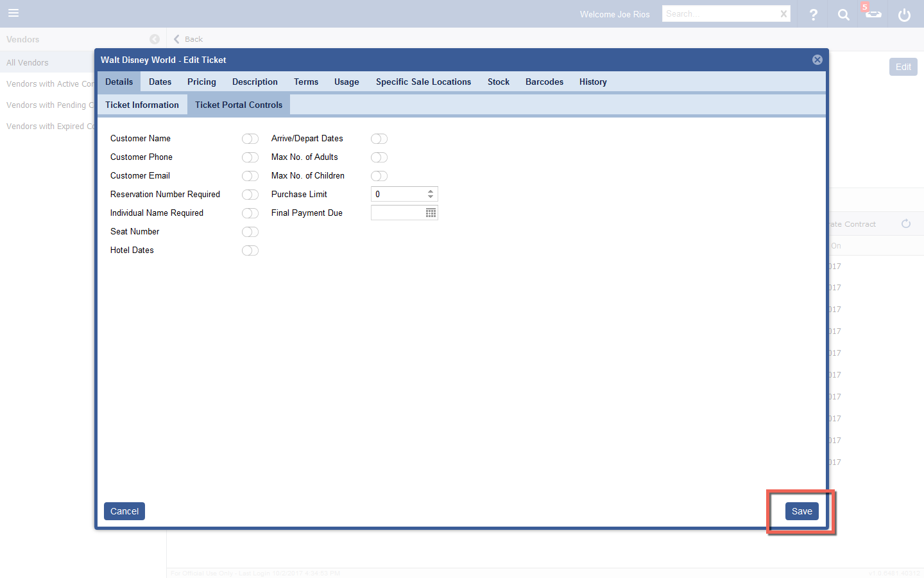This screenshot has width=924, height=578.
Task: Close the Edit Ticket dialog
Action: 817,60
